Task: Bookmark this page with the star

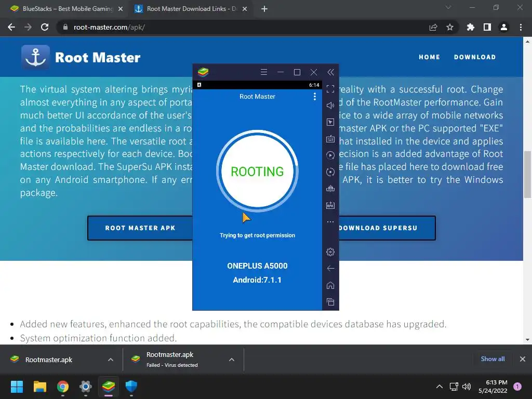Action: 450,27
